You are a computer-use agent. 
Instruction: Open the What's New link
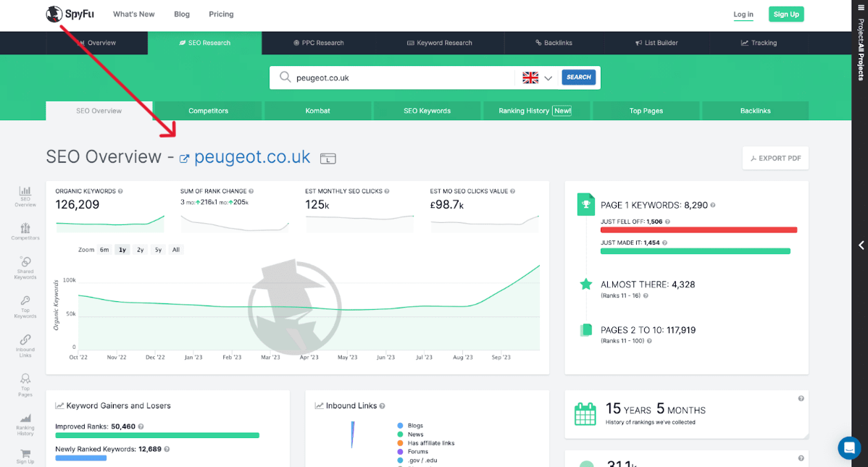tap(134, 14)
